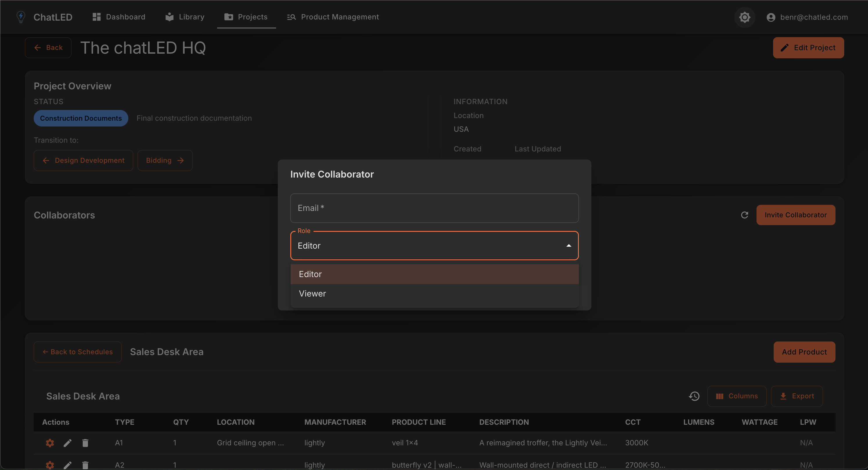Image resolution: width=868 pixels, height=470 pixels.
Task: Open schedule history clock icon
Action: (x=694, y=396)
